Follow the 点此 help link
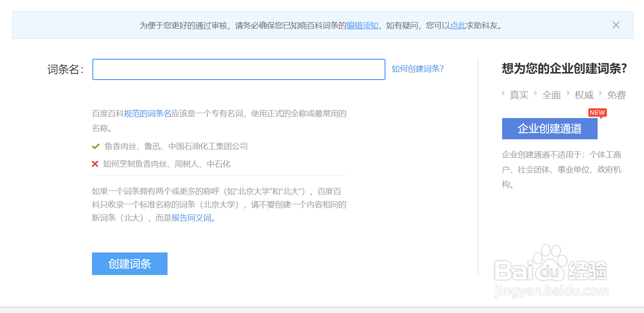The width and height of the screenshot is (644, 313). [x=458, y=26]
